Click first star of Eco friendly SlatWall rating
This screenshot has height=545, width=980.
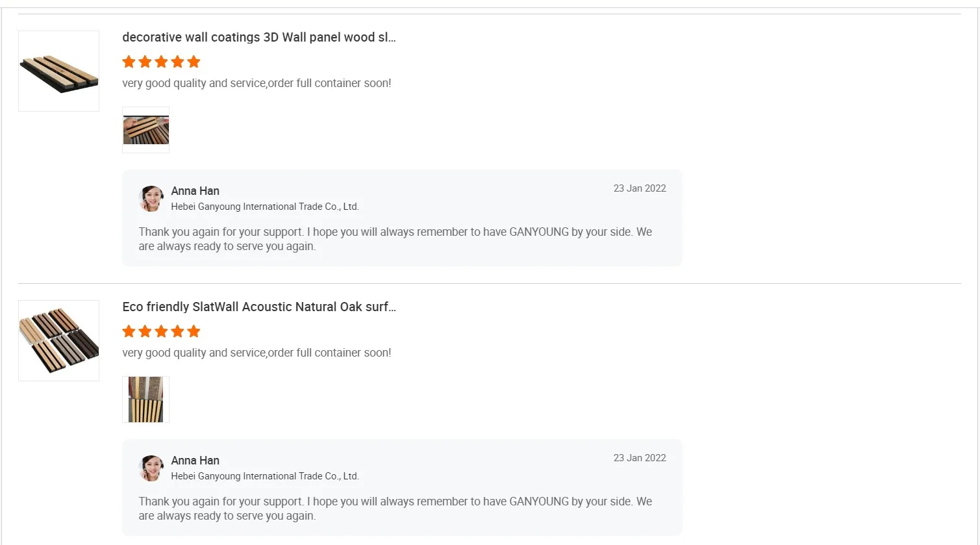(x=129, y=331)
